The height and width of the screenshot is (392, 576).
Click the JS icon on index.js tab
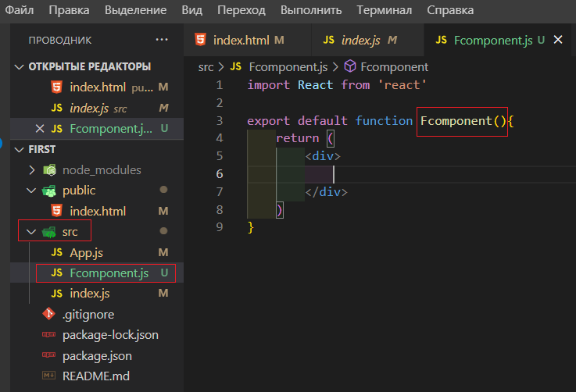(x=329, y=40)
